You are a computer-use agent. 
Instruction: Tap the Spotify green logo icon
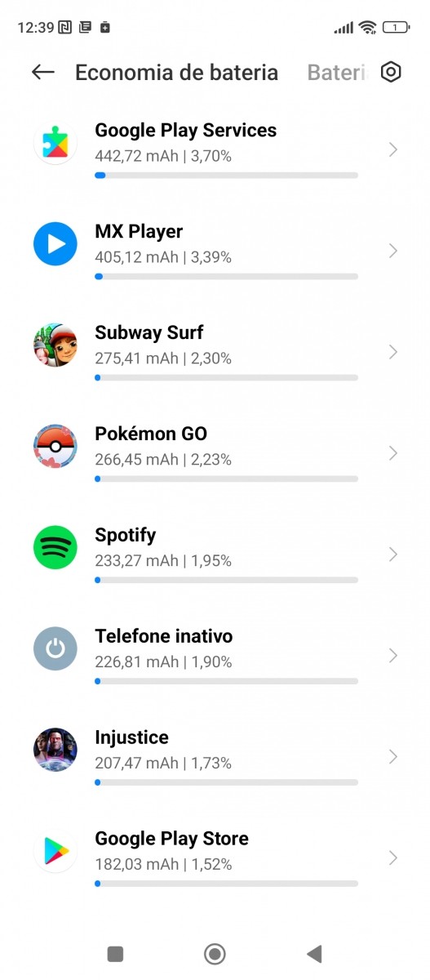[x=55, y=547]
